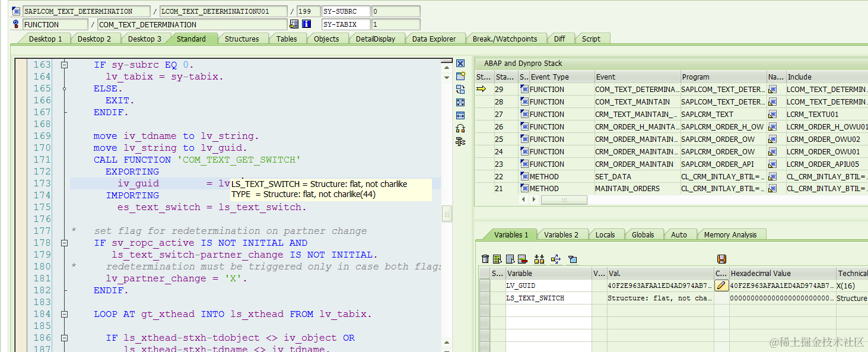The height and width of the screenshot is (352, 868).
Task: Switch to Locals tab
Action: 605,234
